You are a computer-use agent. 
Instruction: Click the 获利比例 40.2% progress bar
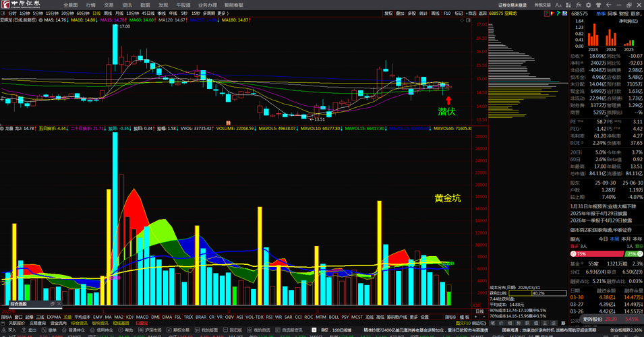pyautogui.click(x=537, y=293)
